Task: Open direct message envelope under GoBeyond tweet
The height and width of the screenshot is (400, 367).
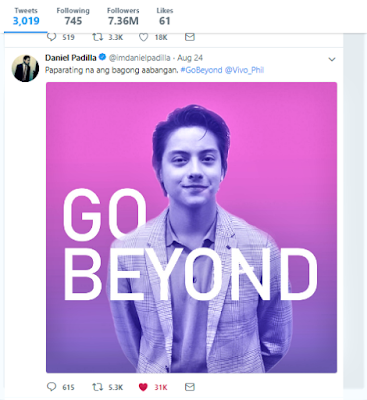Action: click(190, 387)
